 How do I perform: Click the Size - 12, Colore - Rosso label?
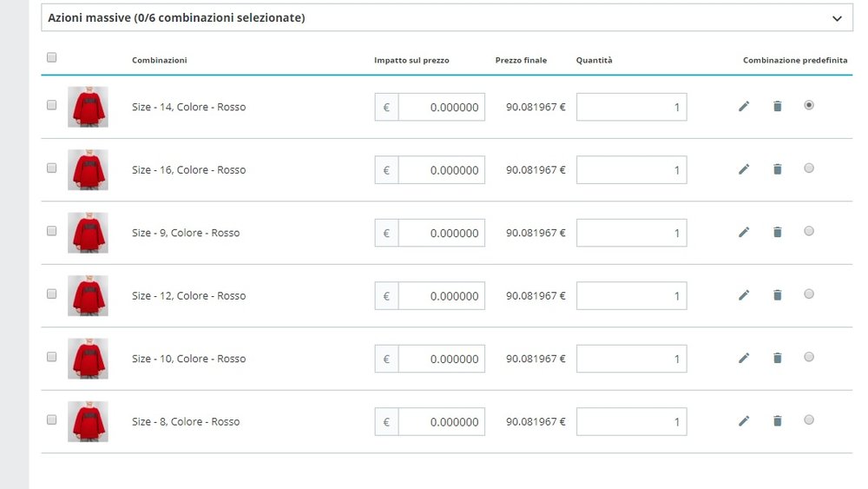188,296
